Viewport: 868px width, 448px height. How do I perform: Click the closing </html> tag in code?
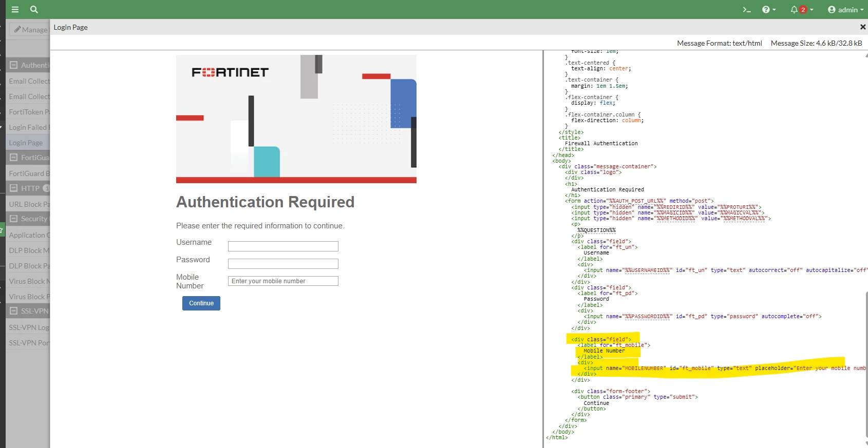(557, 438)
